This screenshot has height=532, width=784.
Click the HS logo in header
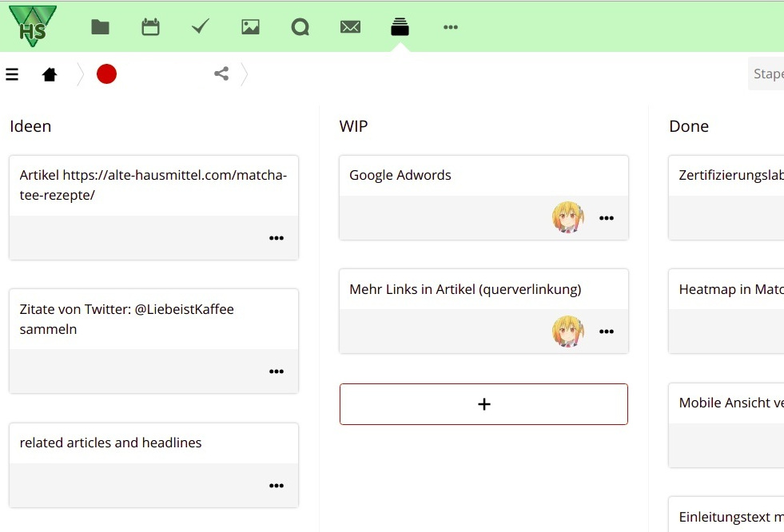33,26
